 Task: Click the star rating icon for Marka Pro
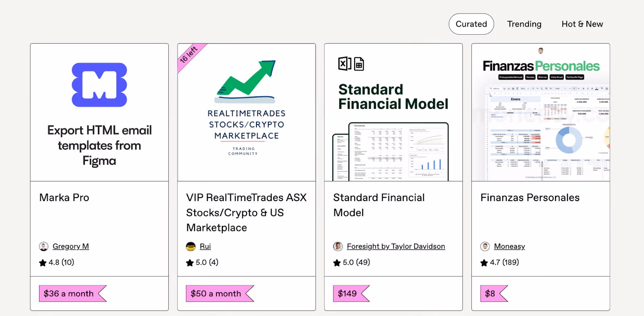[x=43, y=263]
